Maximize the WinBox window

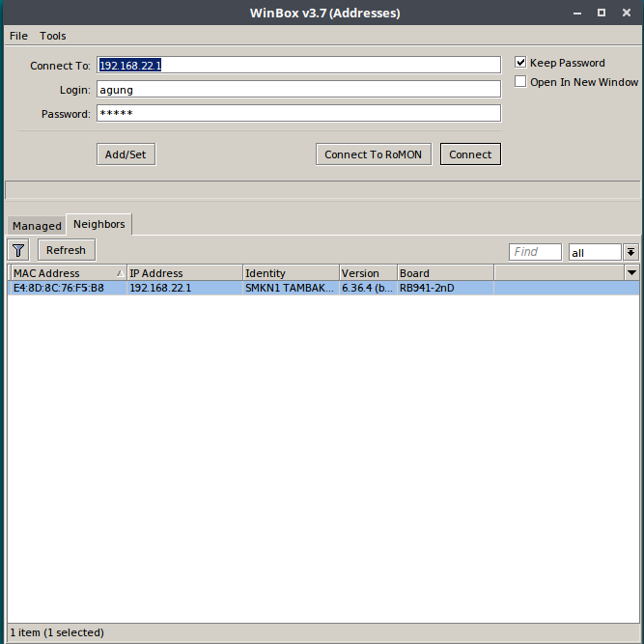click(602, 13)
